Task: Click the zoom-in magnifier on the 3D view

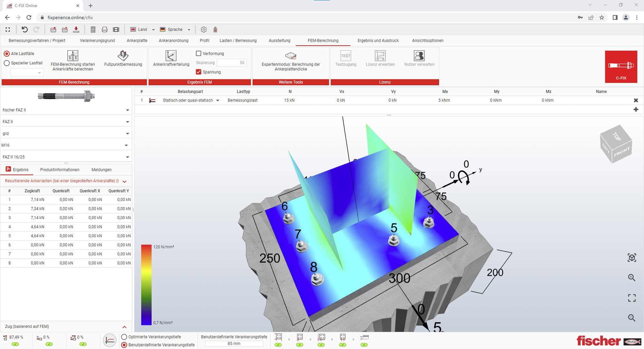Action: click(632, 277)
